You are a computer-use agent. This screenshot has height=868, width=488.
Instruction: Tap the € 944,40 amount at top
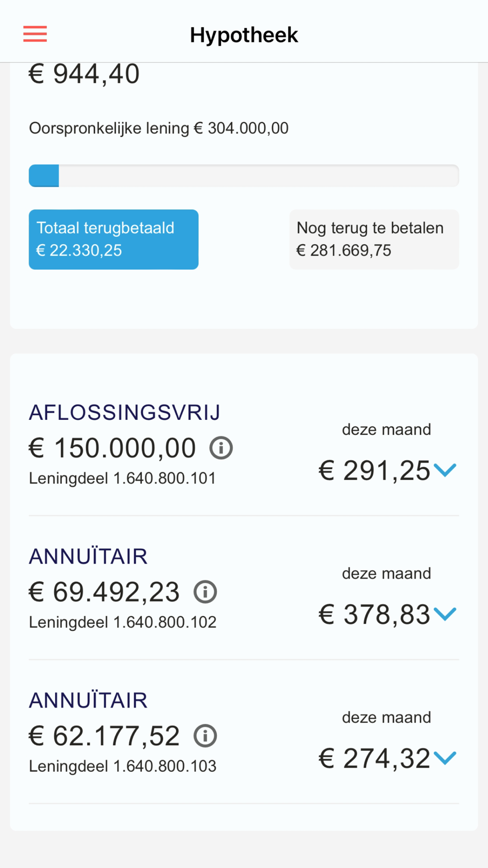(84, 74)
